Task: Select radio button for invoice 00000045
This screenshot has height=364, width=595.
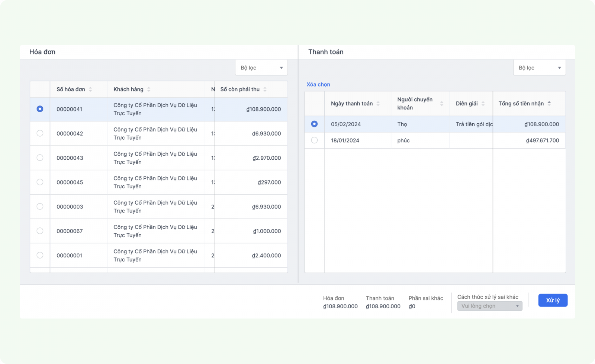Action: [40, 182]
